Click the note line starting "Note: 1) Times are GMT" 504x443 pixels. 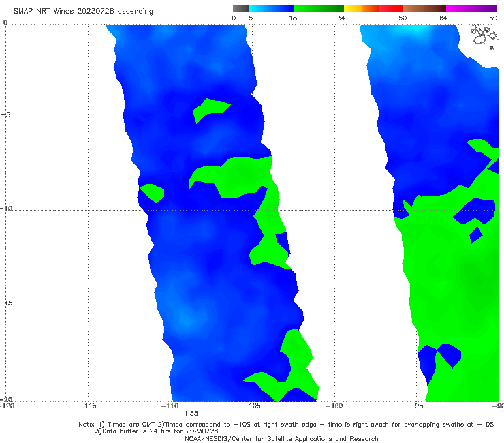tap(286, 425)
